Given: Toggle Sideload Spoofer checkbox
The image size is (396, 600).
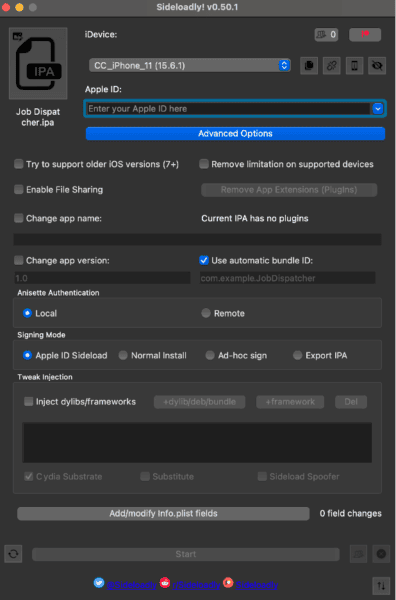Looking at the screenshot, I should (262, 476).
